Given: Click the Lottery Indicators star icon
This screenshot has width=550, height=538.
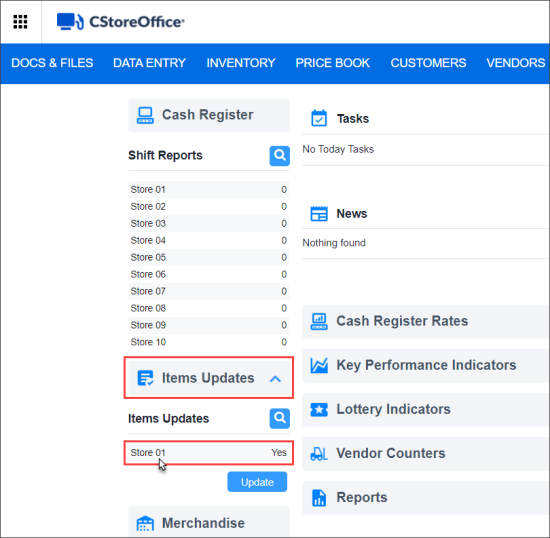Looking at the screenshot, I should click(x=319, y=409).
